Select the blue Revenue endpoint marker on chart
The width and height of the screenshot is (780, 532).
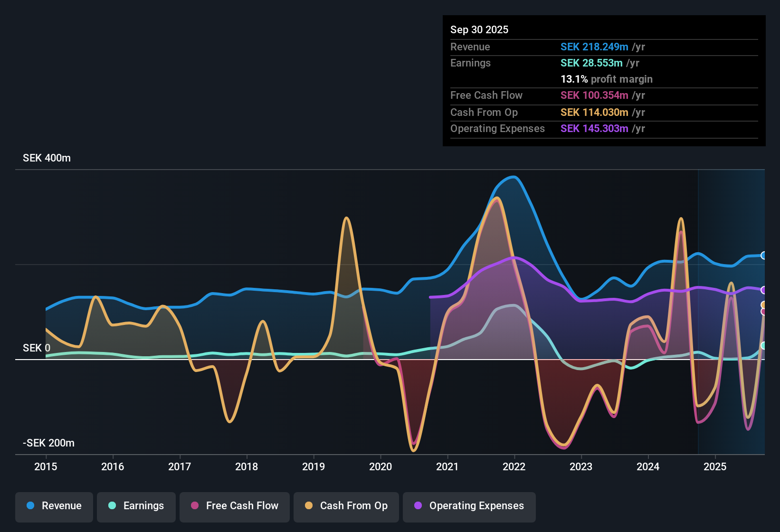point(764,256)
